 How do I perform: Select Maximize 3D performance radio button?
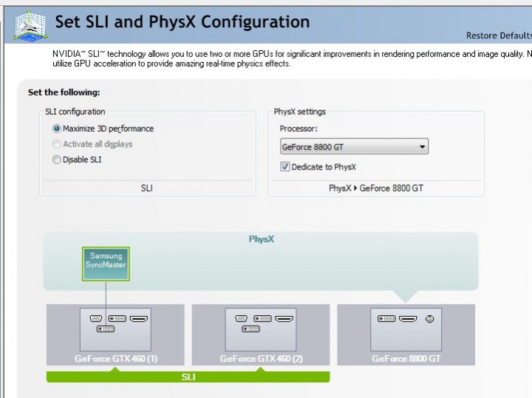tap(57, 129)
